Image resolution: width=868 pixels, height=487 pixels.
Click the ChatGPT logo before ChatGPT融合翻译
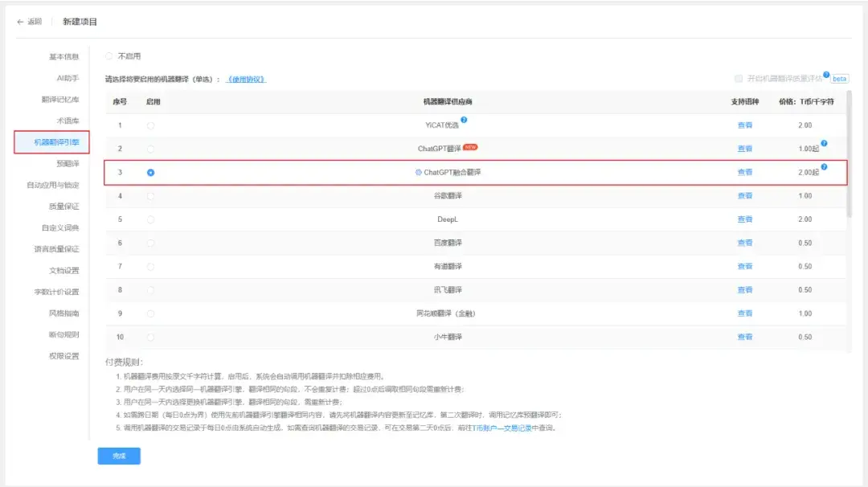[417, 171]
